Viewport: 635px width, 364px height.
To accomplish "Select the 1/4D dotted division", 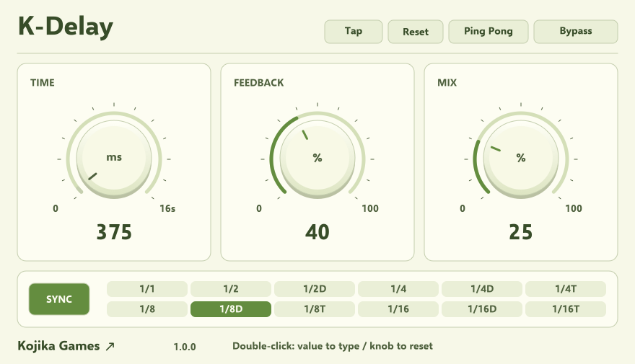I will 482,289.
